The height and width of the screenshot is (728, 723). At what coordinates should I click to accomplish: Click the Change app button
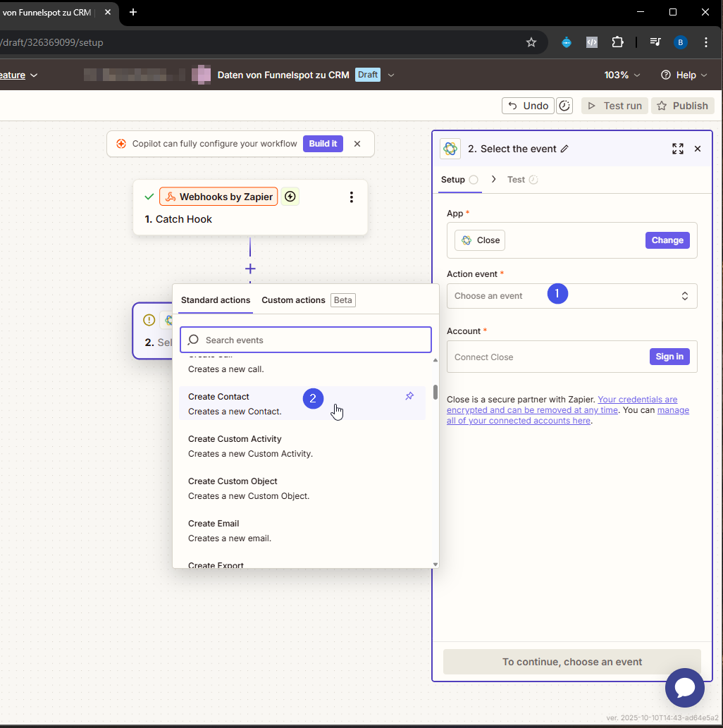click(x=667, y=240)
